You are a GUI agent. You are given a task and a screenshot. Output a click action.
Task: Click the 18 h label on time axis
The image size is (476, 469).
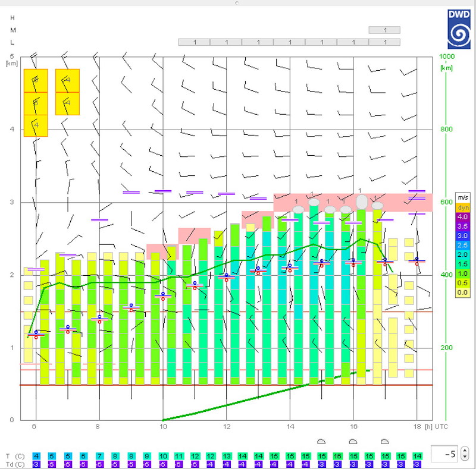[417, 427]
